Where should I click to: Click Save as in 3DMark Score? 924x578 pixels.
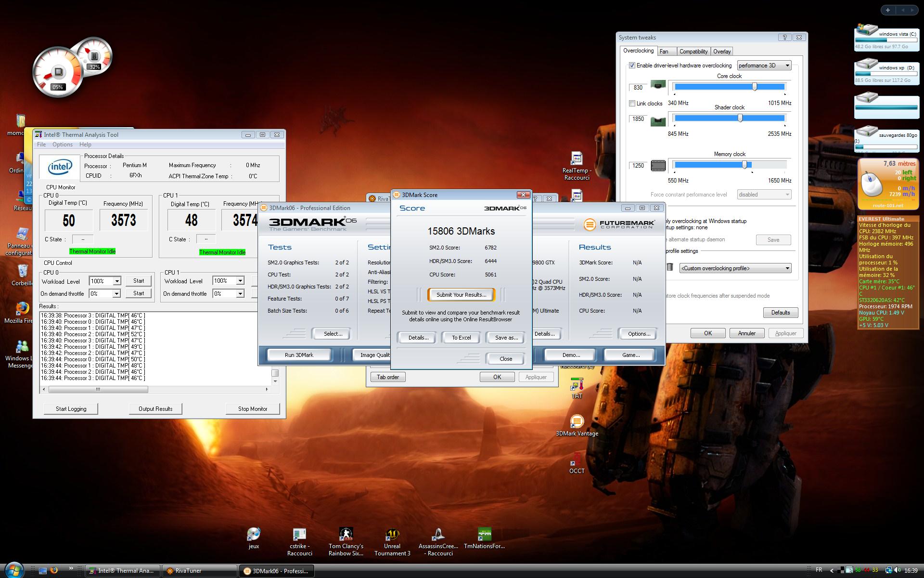point(506,338)
